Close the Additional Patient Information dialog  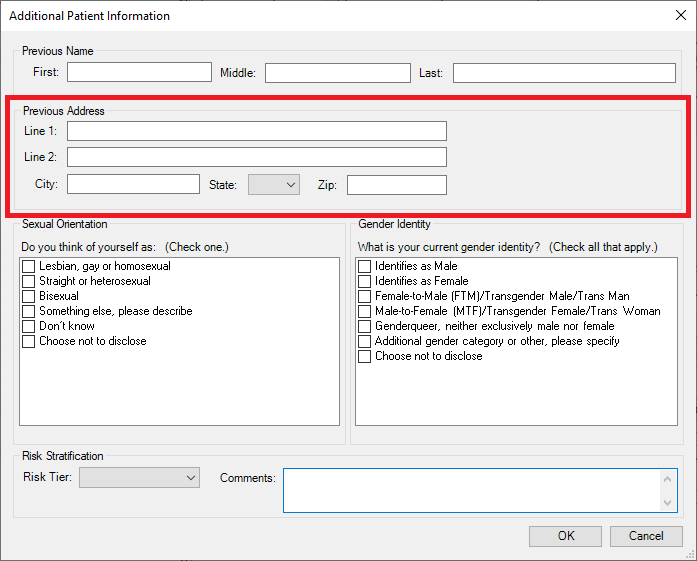point(679,15)
